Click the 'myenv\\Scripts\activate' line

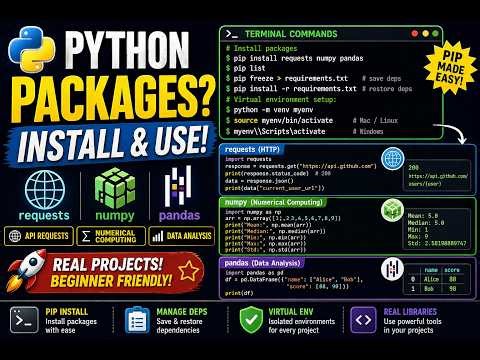pyautogui.click(x=275, y=131)
